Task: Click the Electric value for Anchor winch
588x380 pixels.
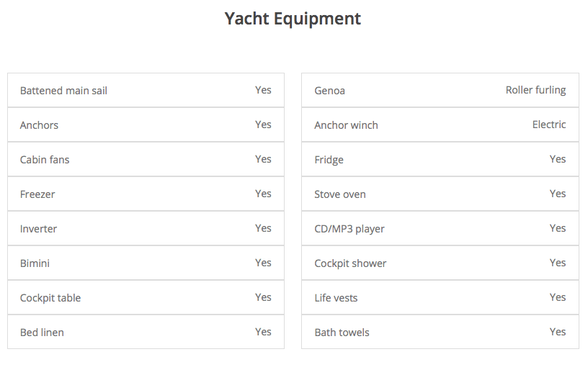Action: 549,125
